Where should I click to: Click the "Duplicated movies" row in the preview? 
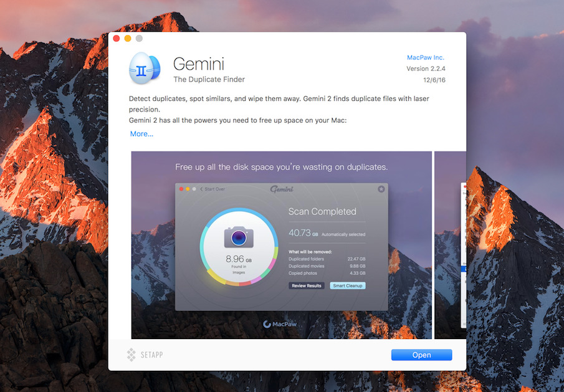(327, 266)
